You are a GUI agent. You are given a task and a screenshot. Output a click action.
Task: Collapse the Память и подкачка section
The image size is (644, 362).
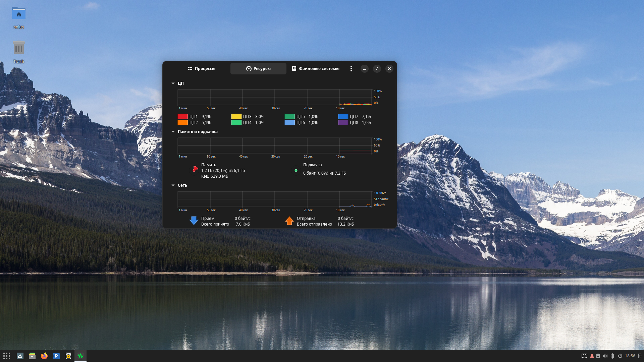point(173,131)
